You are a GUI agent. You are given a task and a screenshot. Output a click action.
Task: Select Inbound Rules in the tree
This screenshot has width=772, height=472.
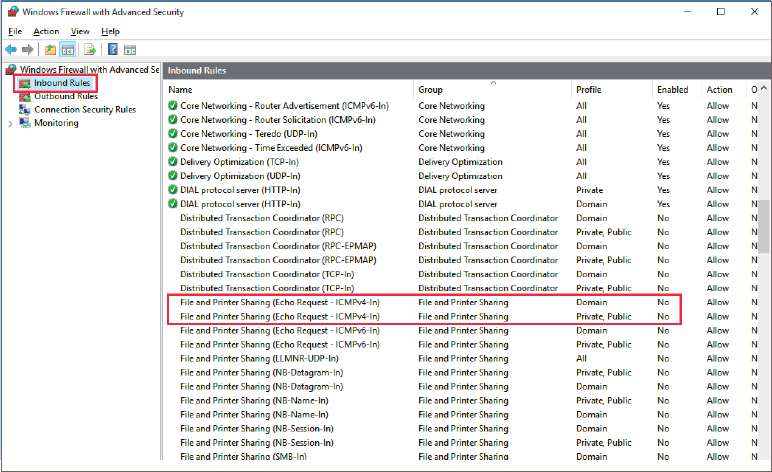pos(62,83)
